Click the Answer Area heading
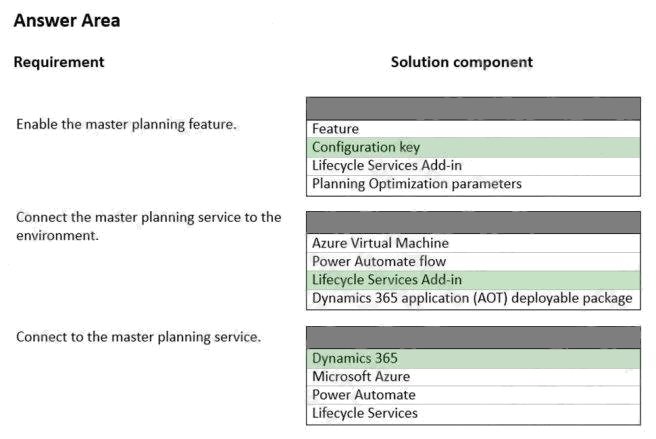 tap(67, 21)
